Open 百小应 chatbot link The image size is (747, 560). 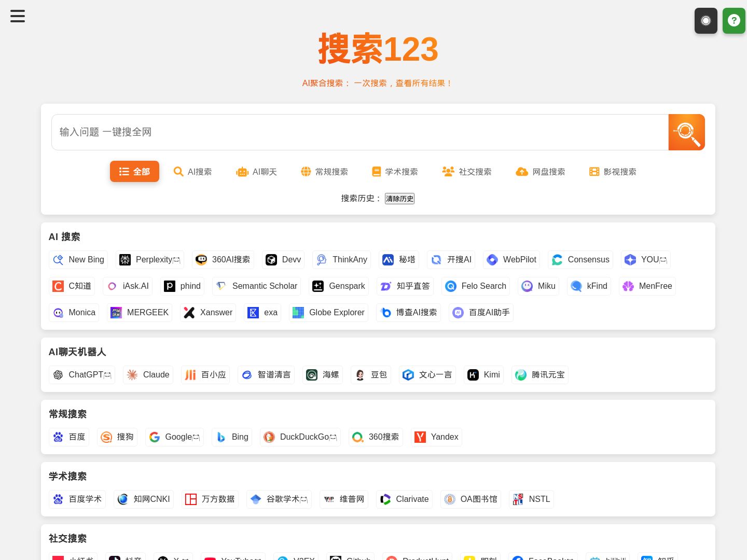coord(205,375)
